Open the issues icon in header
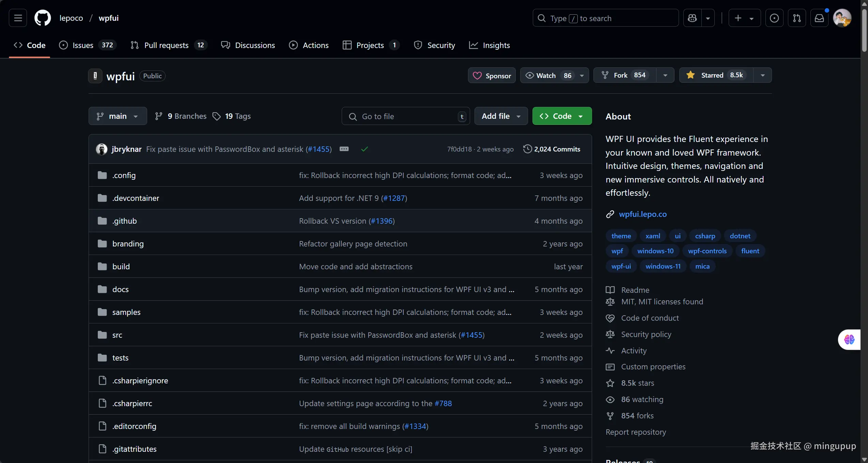Viewport: 868px width, 463px height. (x=774, y=18)
